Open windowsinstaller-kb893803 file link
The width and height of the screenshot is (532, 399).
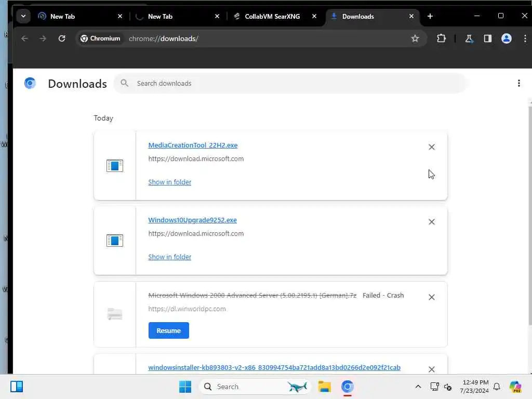(x=274, y=367)
